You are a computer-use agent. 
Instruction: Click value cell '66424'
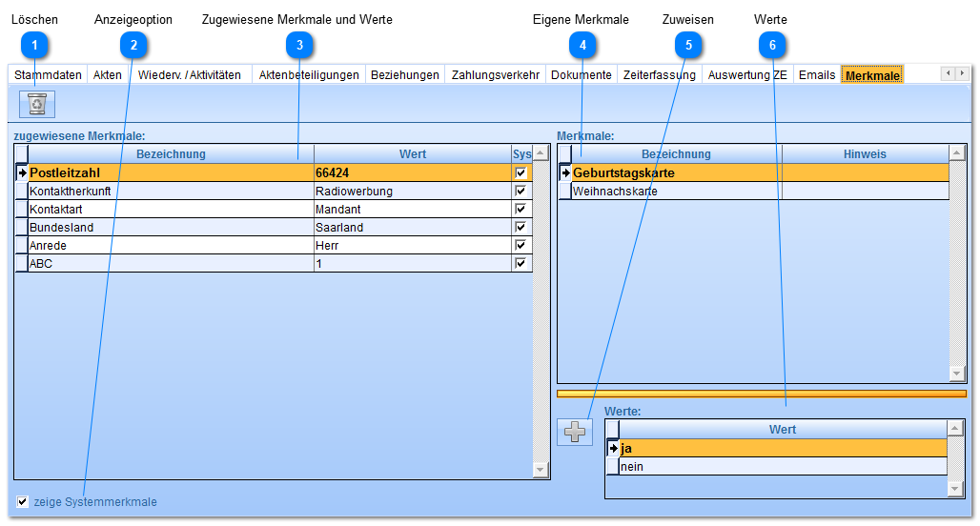(413, 173)
